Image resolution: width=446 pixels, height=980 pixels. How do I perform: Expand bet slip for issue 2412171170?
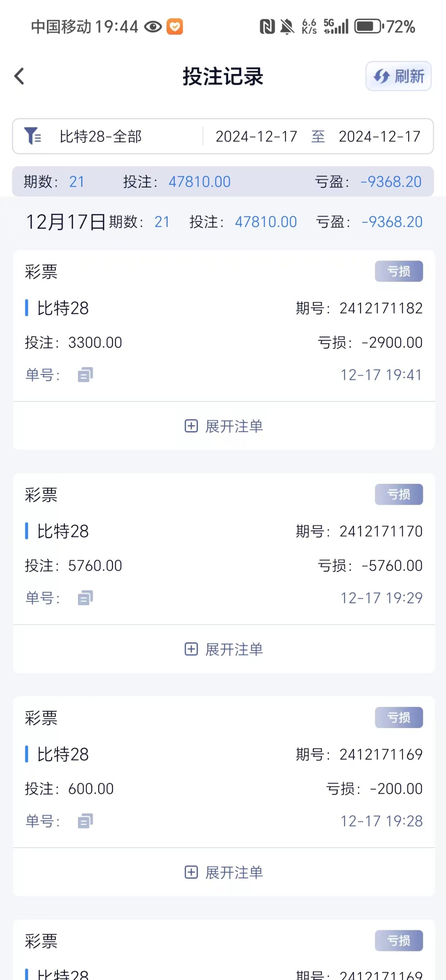[224, 649]
